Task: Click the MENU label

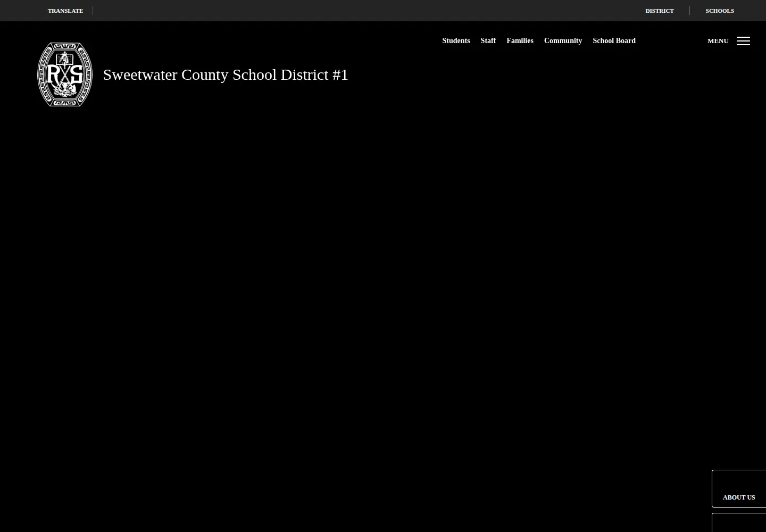Action: [x=718, y=41]
